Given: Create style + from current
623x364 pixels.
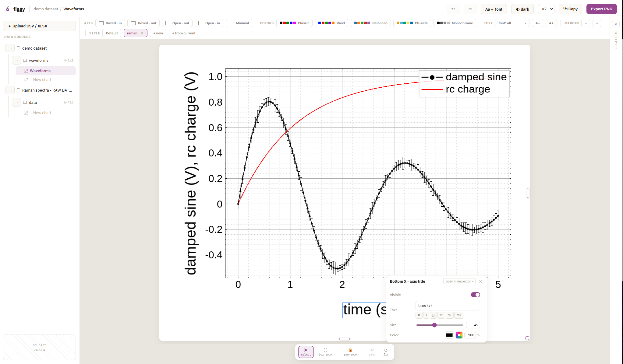Looking at the screenshot, I should tap(184, 33).
